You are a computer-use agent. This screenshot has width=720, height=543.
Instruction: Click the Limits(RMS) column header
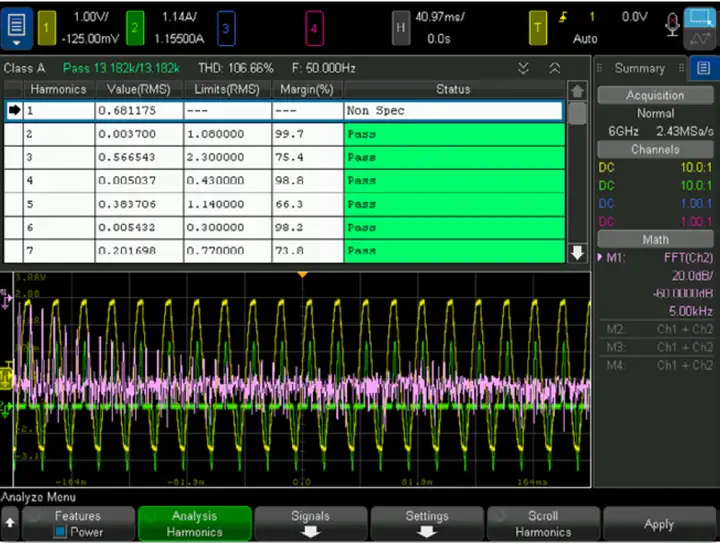(x=227, y=89)
